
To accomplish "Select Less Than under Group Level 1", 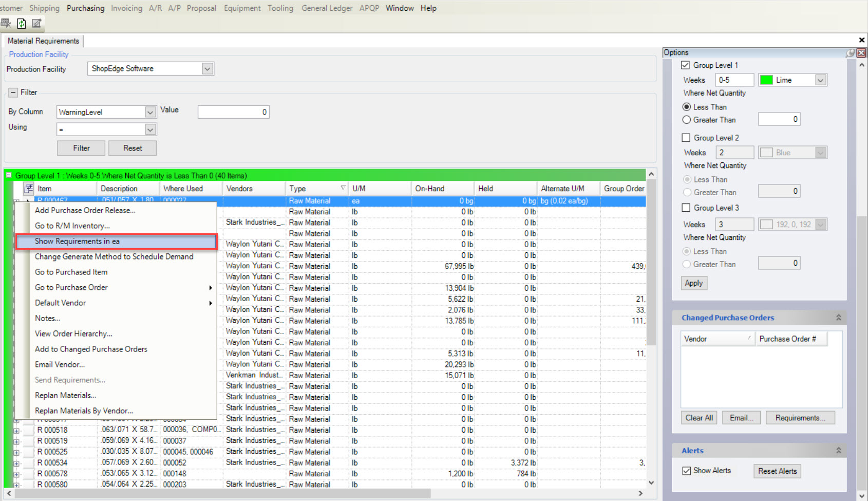I will click(687, 107).
